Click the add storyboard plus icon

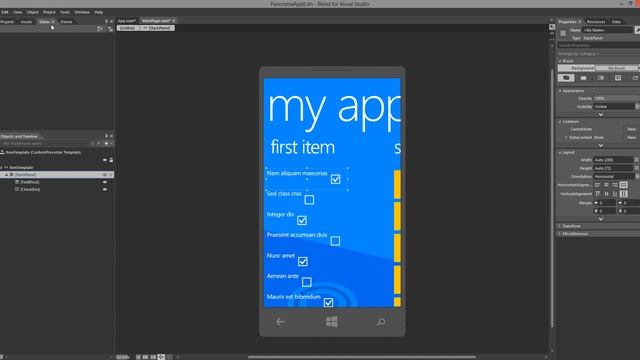pos(106,144)
